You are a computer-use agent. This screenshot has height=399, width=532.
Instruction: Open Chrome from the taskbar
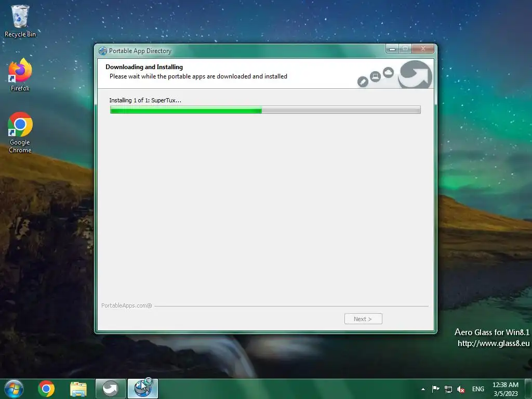[46, 389]
